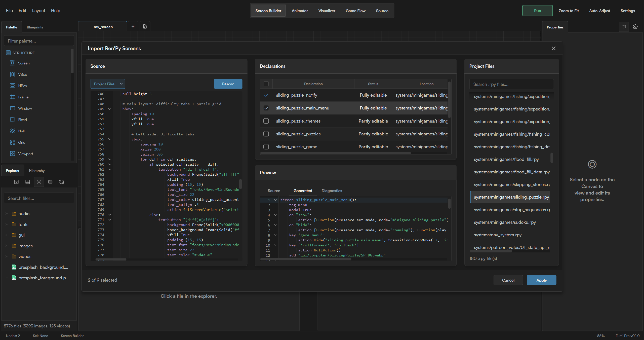Click the Search .rpy files field
Image resolution: width=644 pixels, height=340 pixels.
pyautogui.click(x=511, y=84)
